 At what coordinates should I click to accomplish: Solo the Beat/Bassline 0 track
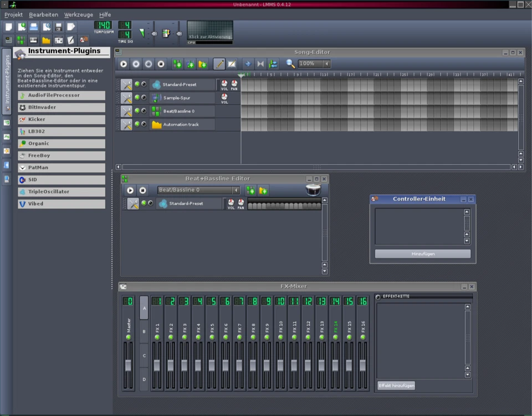tap(144, 110)
